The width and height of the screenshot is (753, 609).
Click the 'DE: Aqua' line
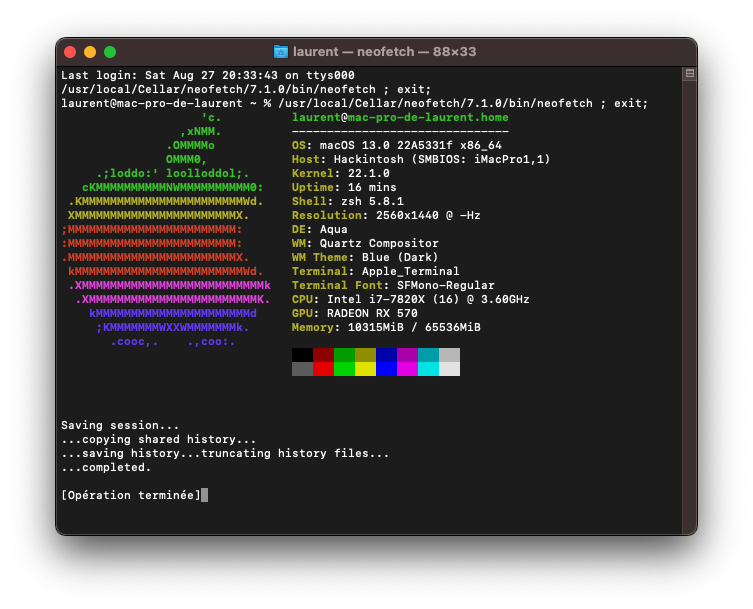tap(319, 229)
